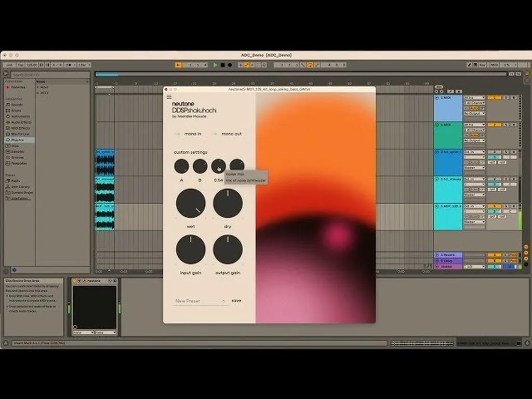Click the Stop button in transport

[222, 65]
